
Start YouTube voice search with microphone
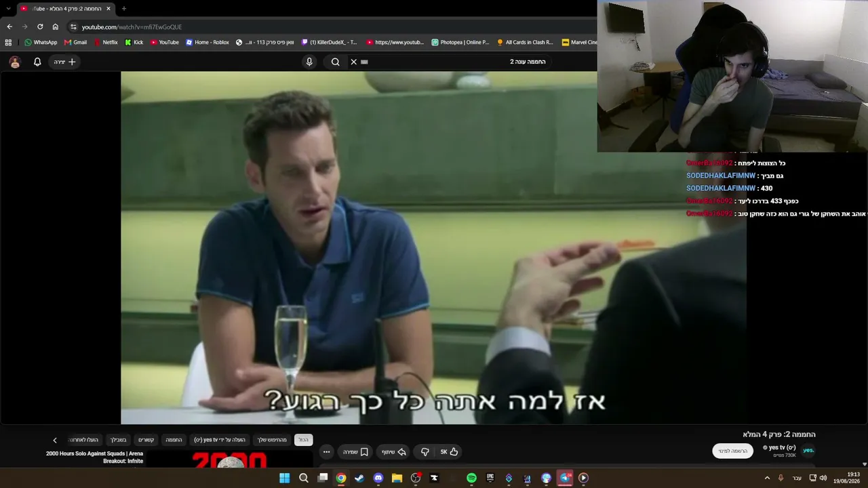[x=309, y=62]
